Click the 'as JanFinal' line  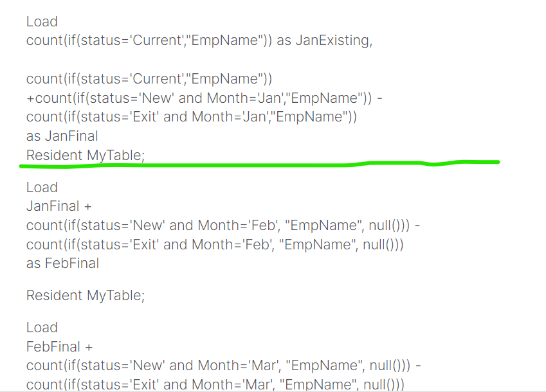62,136
